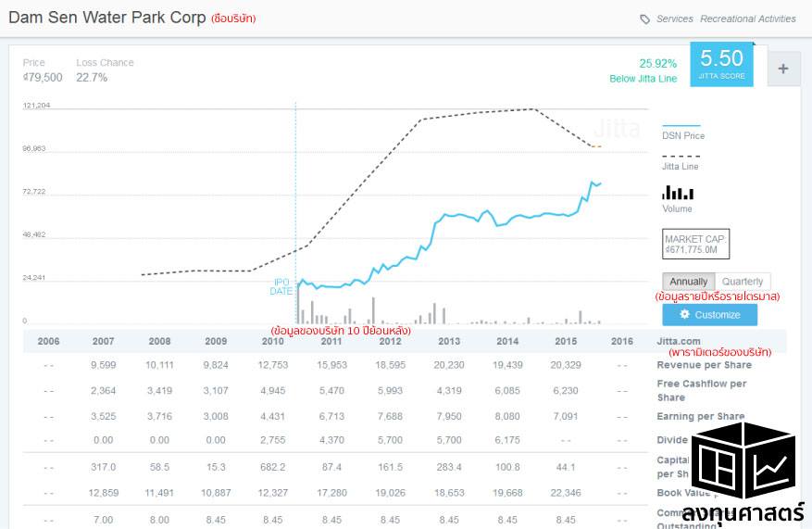Select the 2016 column header

622,341
